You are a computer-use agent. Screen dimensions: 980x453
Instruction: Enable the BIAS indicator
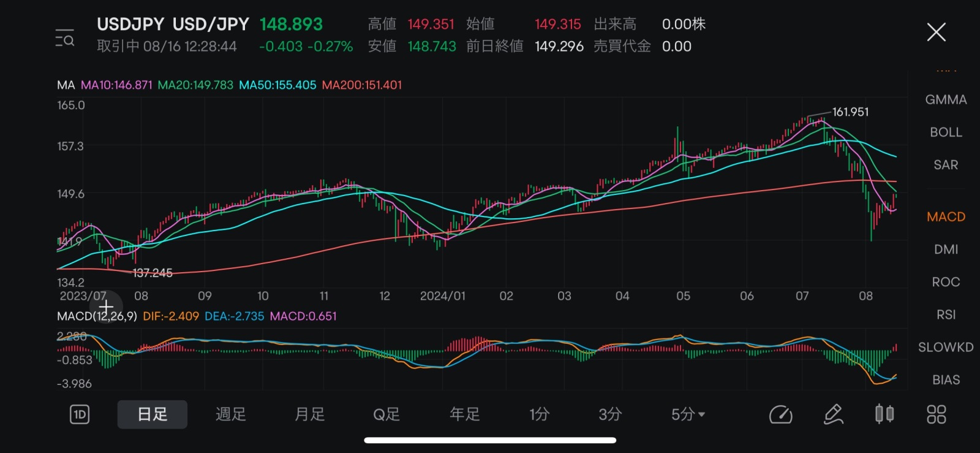coord(946,380)
